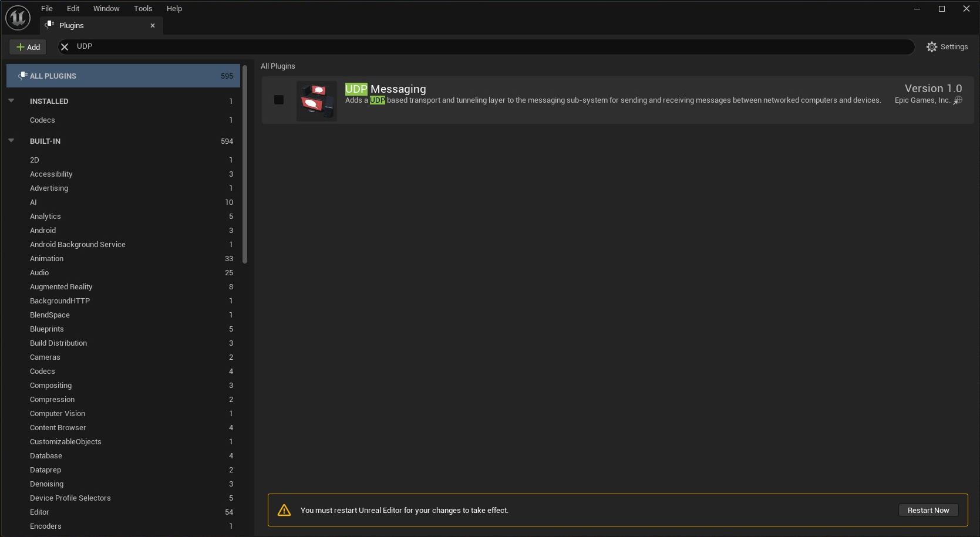Open the Window menu
980x537 pixels.
106,8
